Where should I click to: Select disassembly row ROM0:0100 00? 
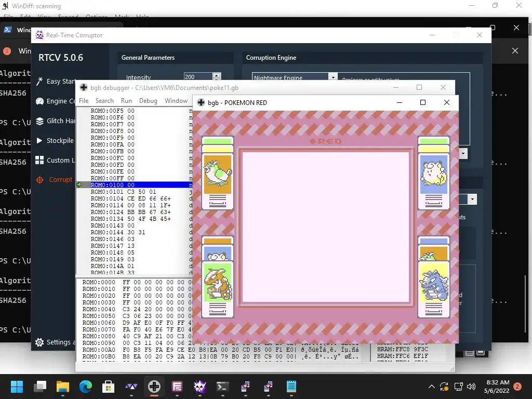click(135, 185)
